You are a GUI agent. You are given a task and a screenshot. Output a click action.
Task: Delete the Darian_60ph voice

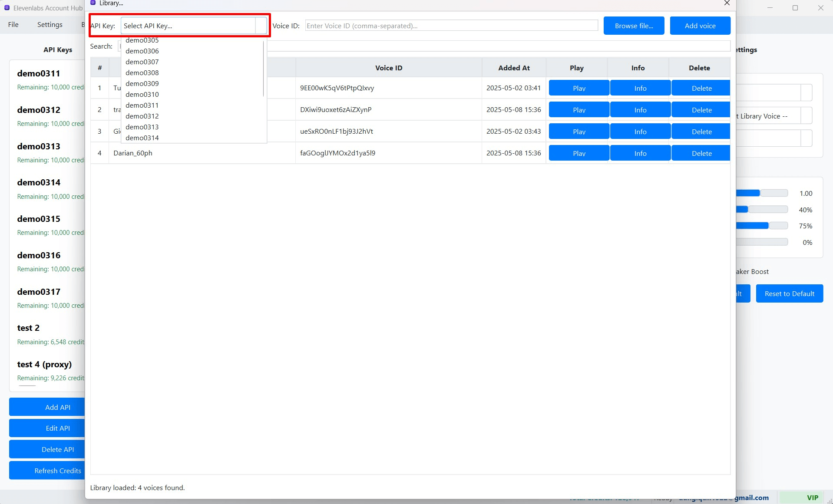[701, 153]
